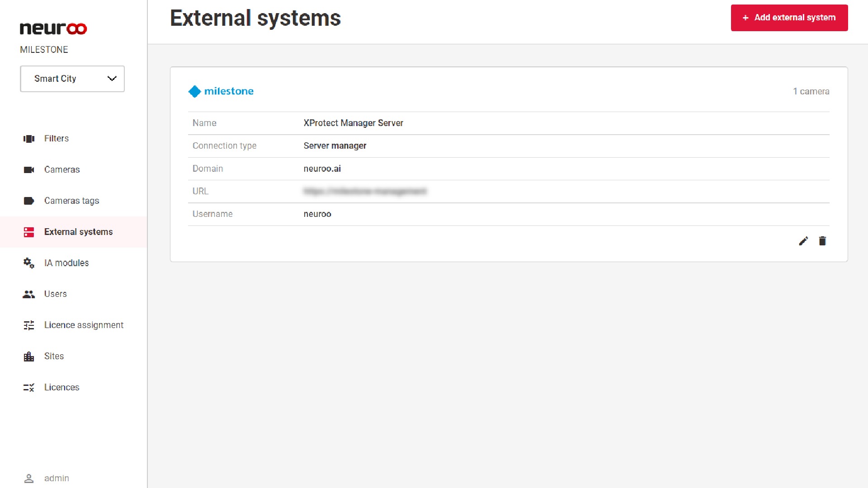The image size is (868, 488).
Task: Click the neuroo.ai domain value
Action: (x=322, y=169)
